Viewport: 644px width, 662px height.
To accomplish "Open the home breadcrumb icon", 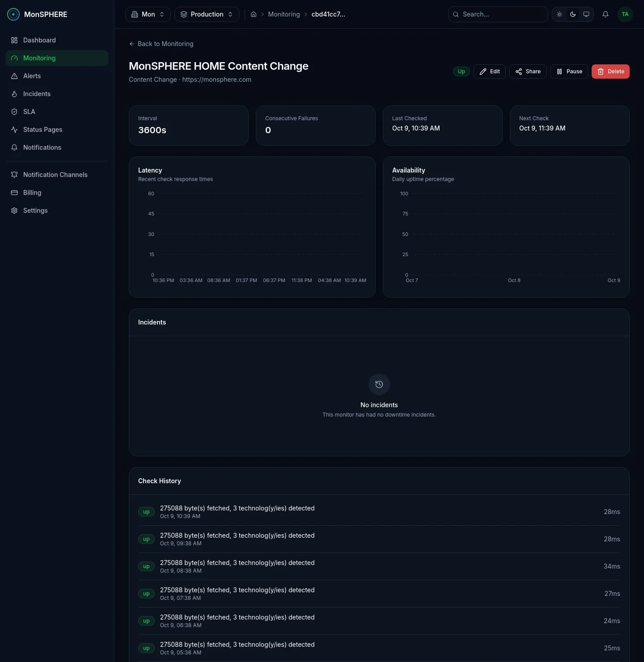I will click(254, 14).
